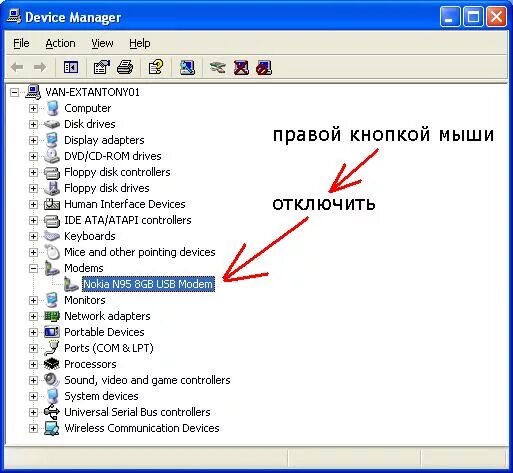This screenshot has height=473, width=513.
Task: Click the Mice and pointing devices icon
Action: point(52,252)
